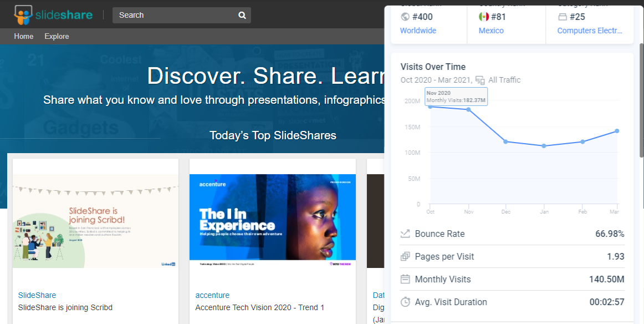This screenshot has height=324, width=644.
Task: Open the Mexico country rank link
Action: (x=491, y=31)
